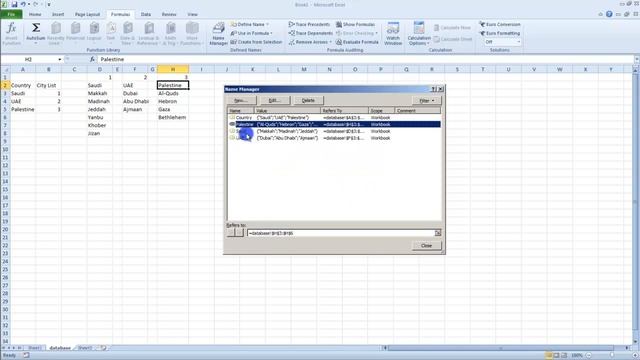Switch to the Insert tab

coord(58,14)
